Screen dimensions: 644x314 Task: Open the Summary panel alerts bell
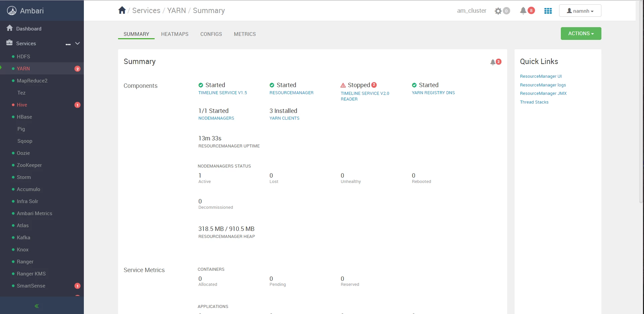(493, 62)
